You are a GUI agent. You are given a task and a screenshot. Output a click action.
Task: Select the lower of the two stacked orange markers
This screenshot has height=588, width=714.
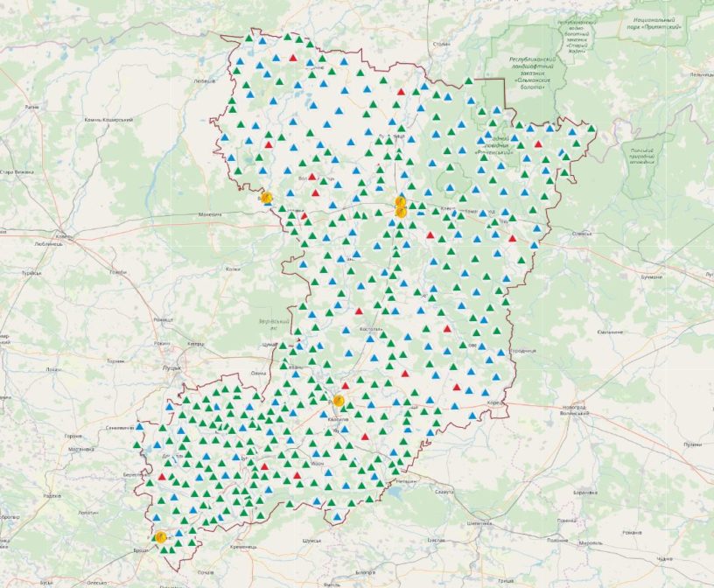401,212
